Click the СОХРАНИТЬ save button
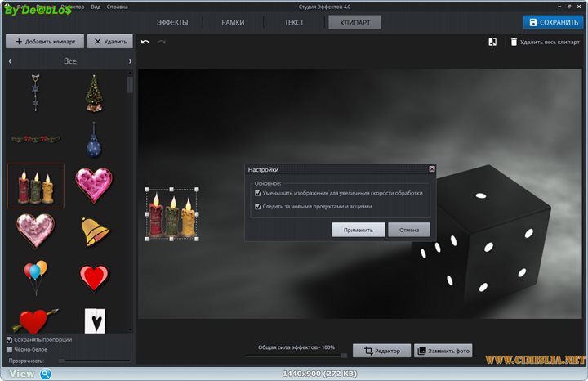The width and height of the screenshot is (588, 381). coord(553,23)
